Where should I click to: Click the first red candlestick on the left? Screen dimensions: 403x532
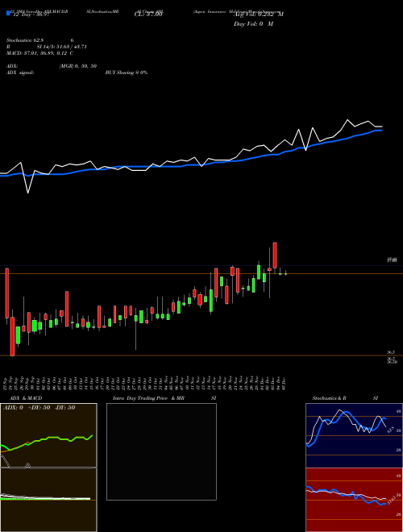pyautogui.click(x=6, y=293)
